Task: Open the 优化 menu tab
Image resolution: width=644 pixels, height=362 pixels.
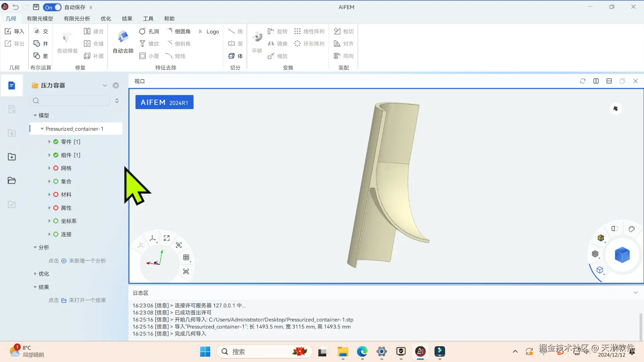Action: [x=106, y=19]
